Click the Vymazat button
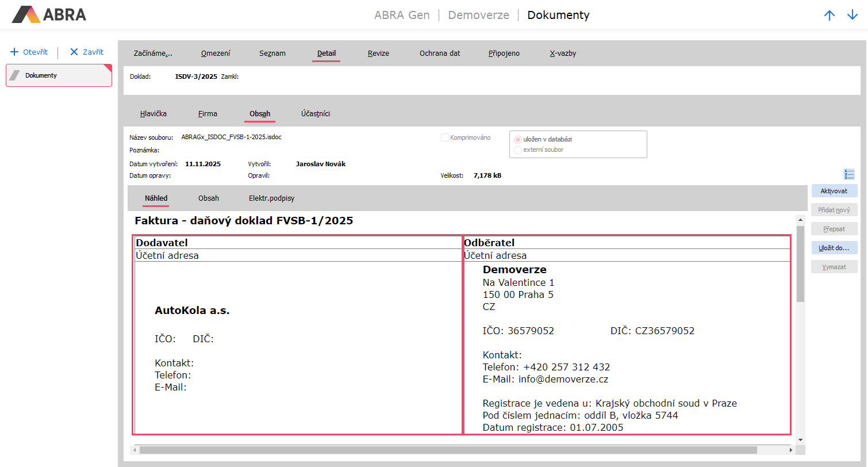 (x=835, y=267)
